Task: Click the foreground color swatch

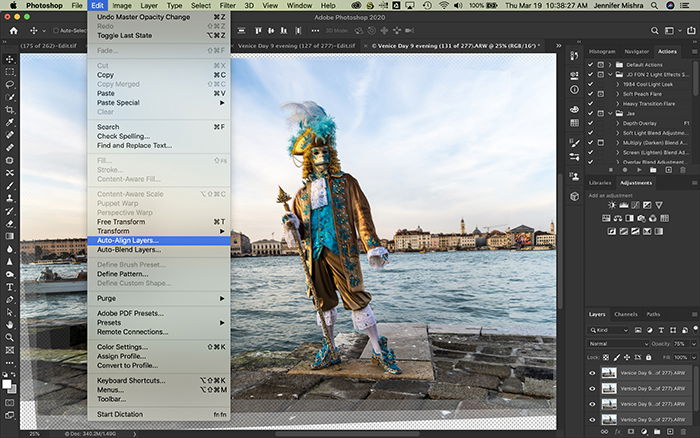Action: pos(7,384)
